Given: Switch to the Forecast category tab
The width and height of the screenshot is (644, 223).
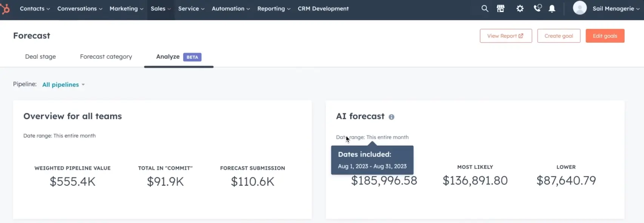Looking at the screenshot, I should tap(106, 57).
